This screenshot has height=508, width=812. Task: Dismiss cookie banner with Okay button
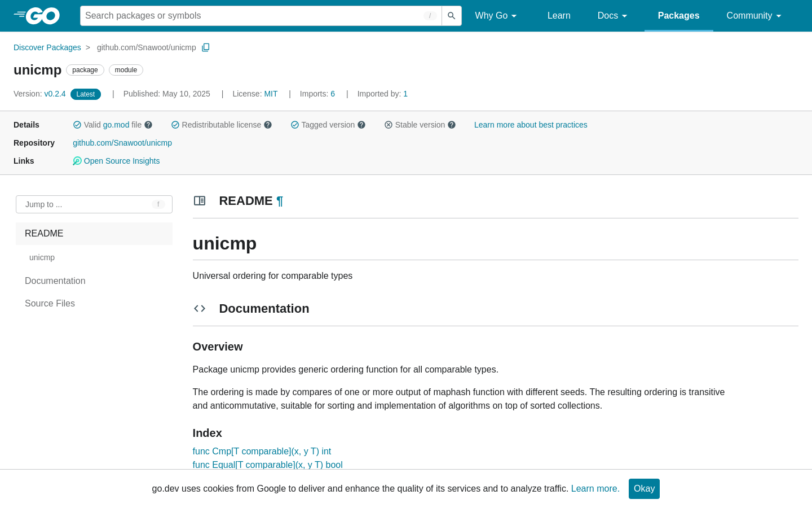click(x=644, y=489)
